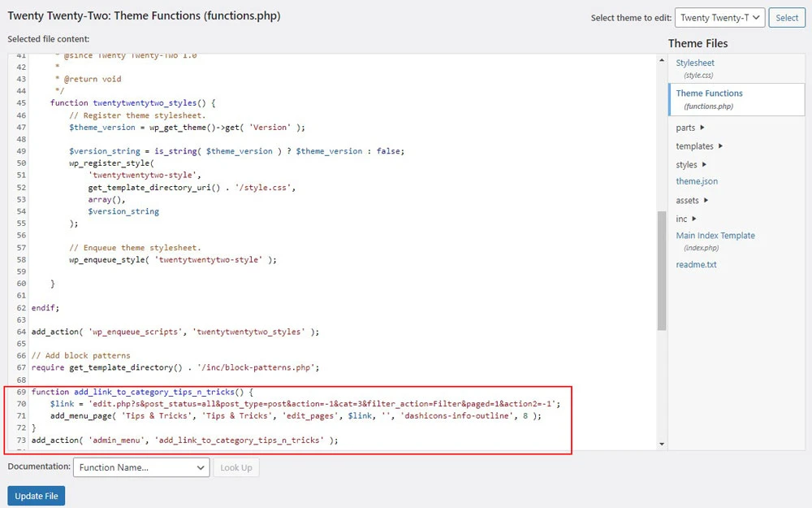Image resolution: width=812 pixels, height=508 pixels.
Task: Open the Stylesheet style.css file
Action: tap(695, 63)
